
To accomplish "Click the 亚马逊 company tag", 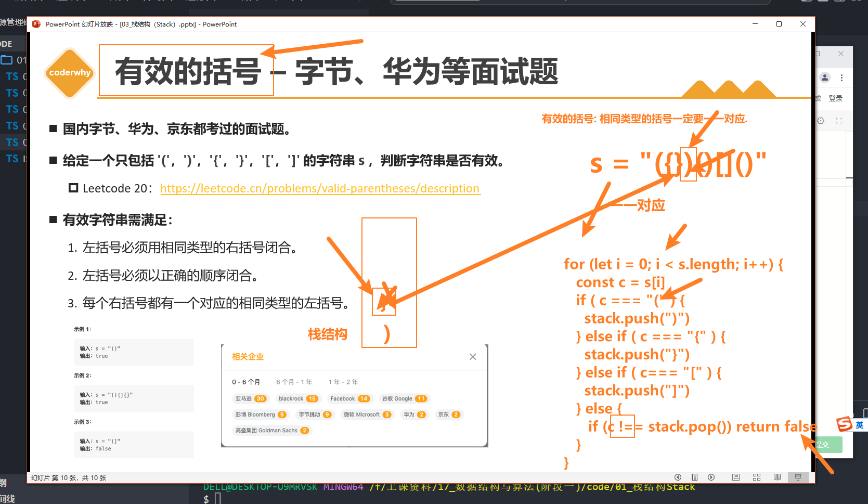I will coord(251,398).
